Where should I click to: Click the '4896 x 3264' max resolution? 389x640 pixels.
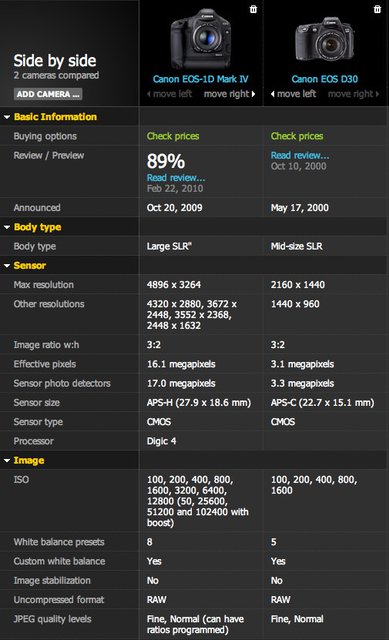point(174,284)
